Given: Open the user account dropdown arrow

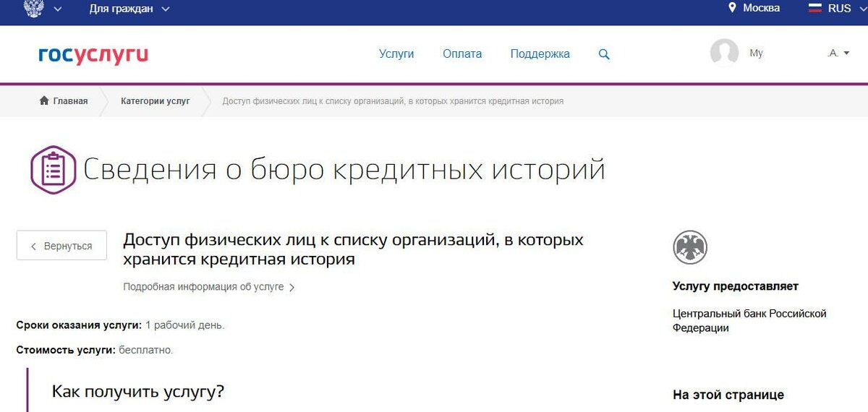Looking at the screenshot, I should [847, 53].
